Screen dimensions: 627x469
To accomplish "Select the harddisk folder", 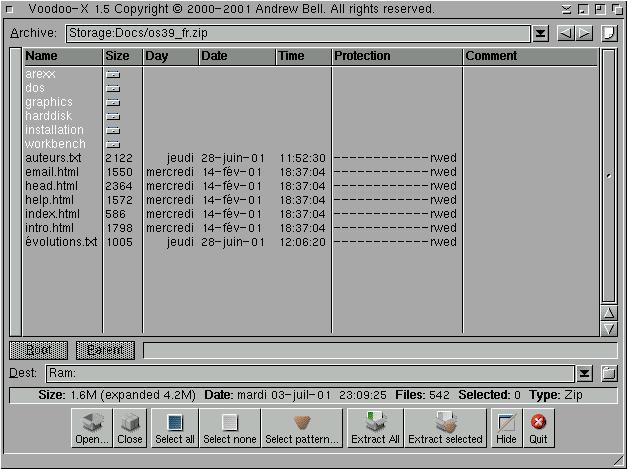I will tap(48, 116).
